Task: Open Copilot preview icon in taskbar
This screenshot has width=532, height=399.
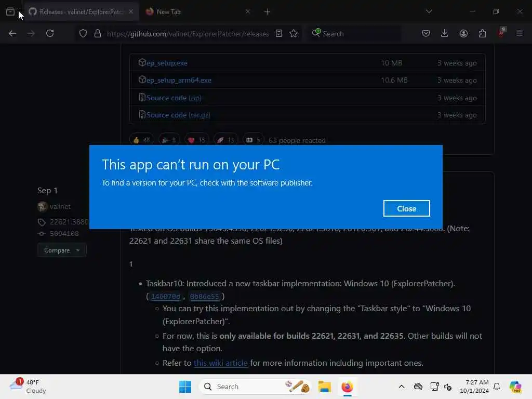Action: pos(515,387)
